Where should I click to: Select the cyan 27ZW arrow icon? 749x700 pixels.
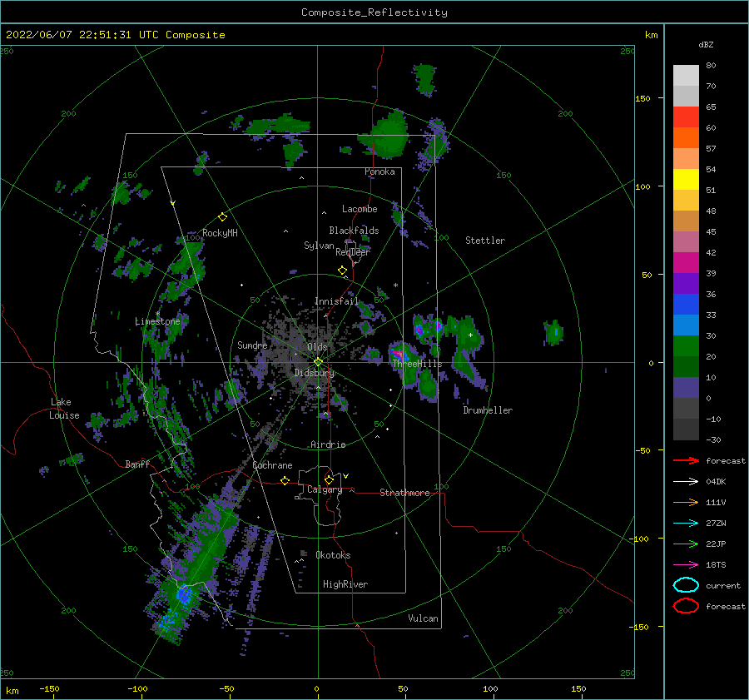pos(686,524)
